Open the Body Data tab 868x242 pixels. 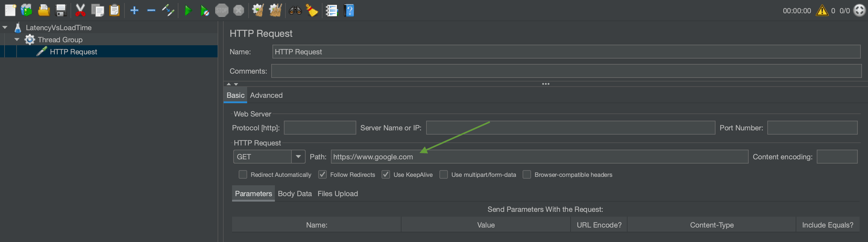[x=294, y=193]
